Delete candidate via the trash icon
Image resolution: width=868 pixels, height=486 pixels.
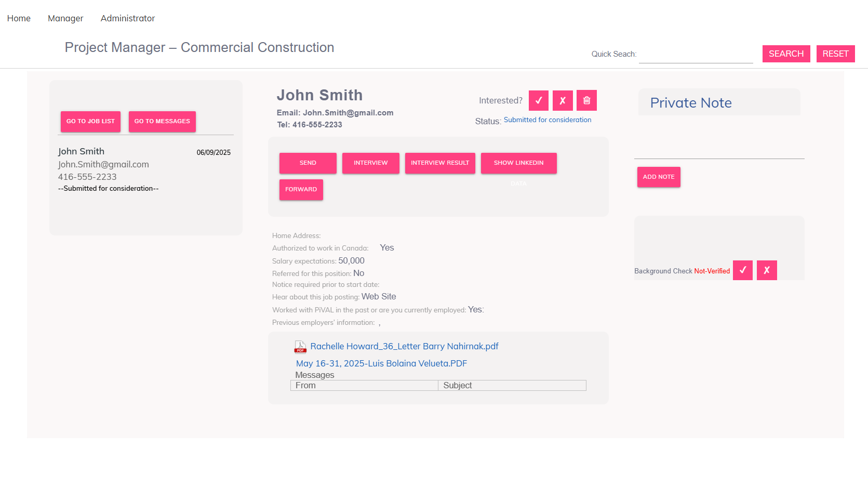tap(586, 100)
